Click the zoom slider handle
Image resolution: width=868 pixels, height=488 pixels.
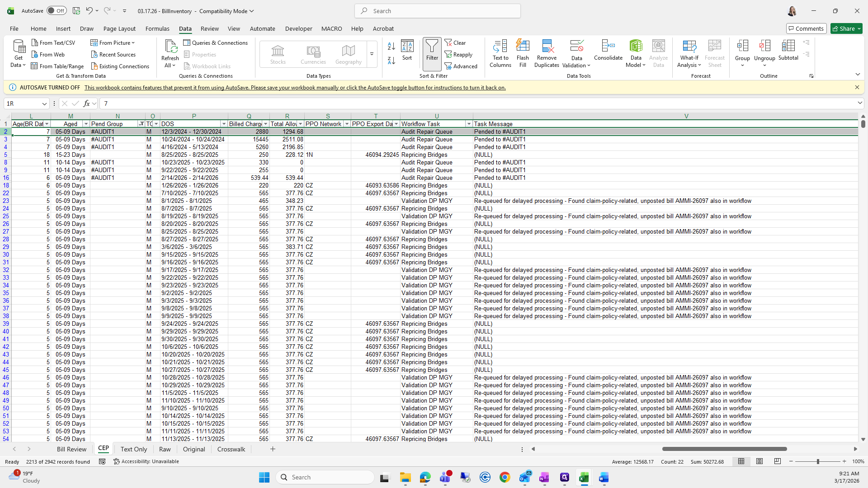pos(817,461)
